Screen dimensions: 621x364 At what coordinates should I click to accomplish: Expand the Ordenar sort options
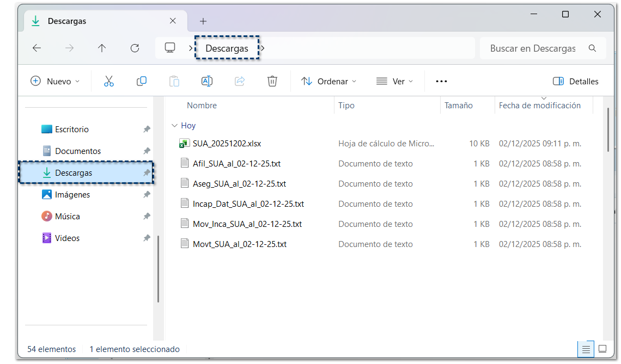[x=328, y=81]
